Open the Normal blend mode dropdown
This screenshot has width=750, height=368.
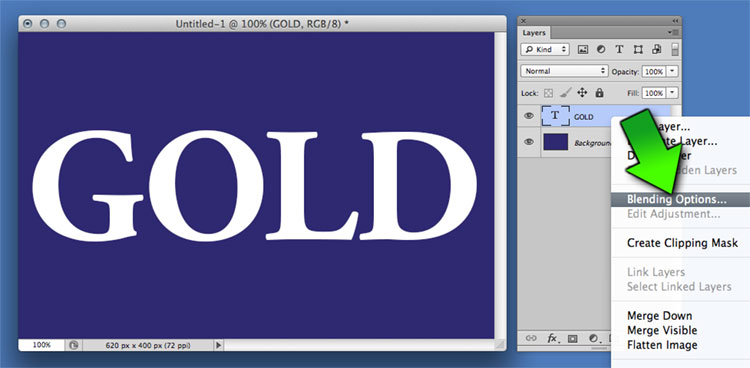click(564, 71)
